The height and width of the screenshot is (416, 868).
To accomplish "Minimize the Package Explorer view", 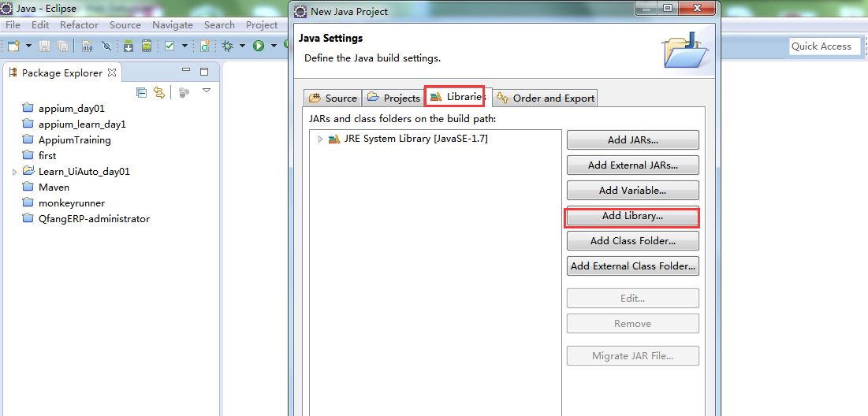I will point(186,70).
